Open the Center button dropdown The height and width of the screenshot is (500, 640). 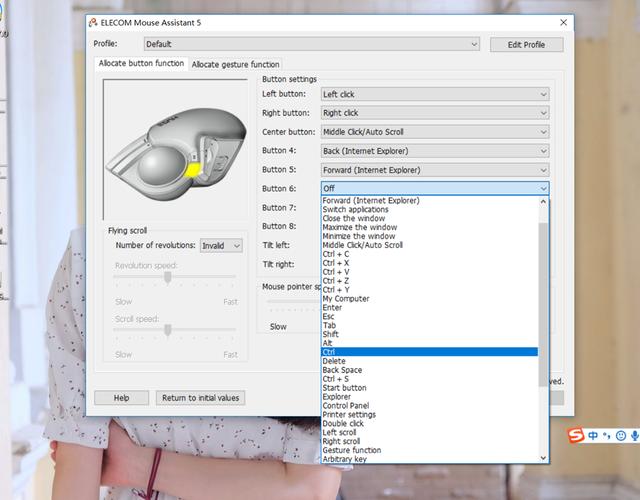click(x=435, y=132)
